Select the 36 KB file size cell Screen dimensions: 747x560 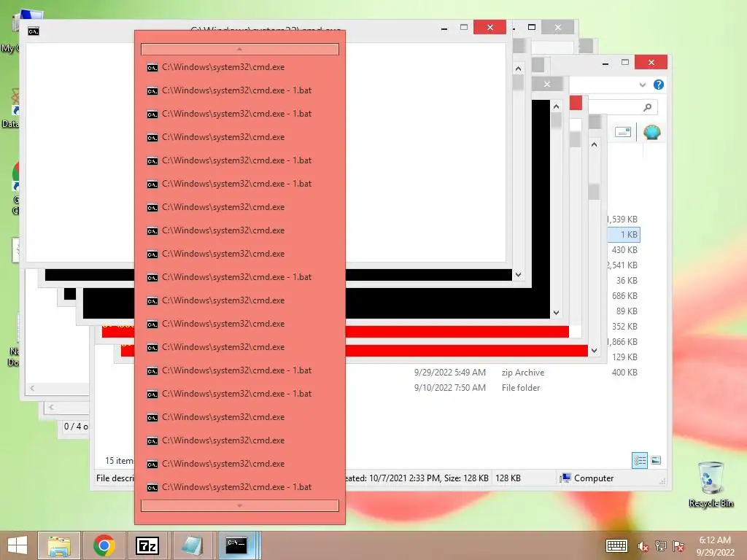(x=627, y=281)
